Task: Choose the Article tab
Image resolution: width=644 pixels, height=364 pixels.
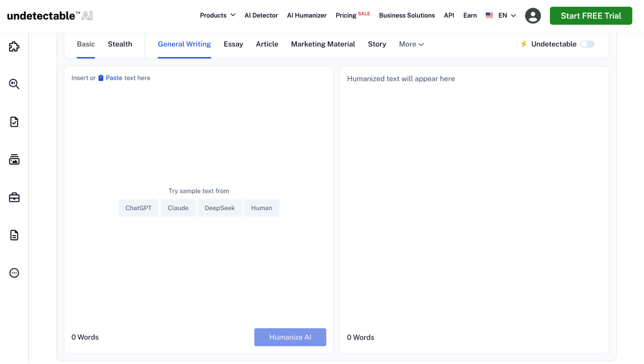Action: point(267,44)
